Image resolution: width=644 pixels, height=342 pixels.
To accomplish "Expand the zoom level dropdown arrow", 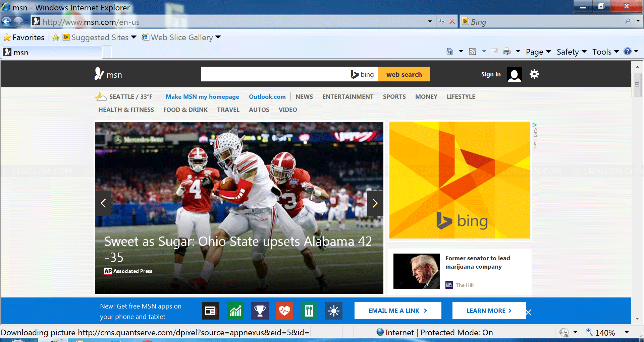I will (x=627, y=332).
